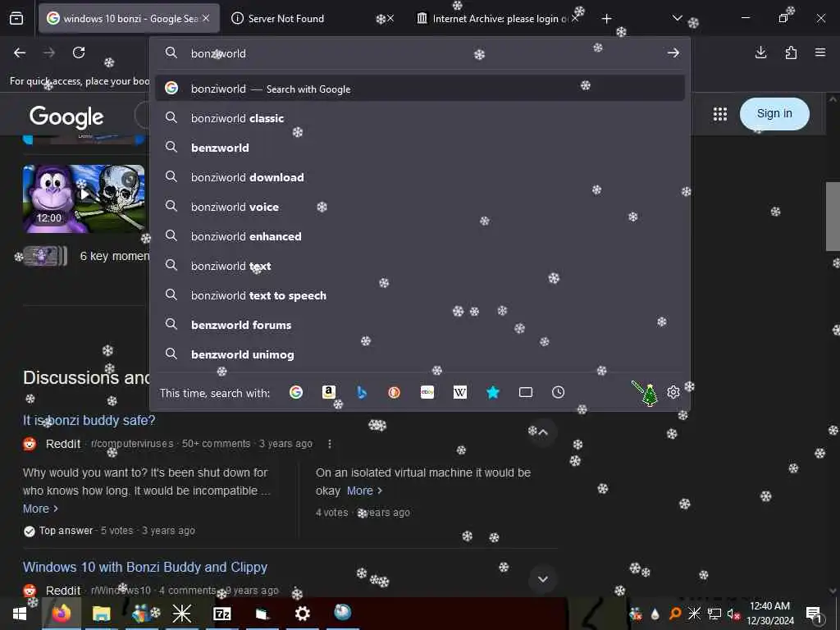Launch Firefox from taskbar
Image resolution: width=840 pixels, height=630 pixels.
click(x=61, y=613)
